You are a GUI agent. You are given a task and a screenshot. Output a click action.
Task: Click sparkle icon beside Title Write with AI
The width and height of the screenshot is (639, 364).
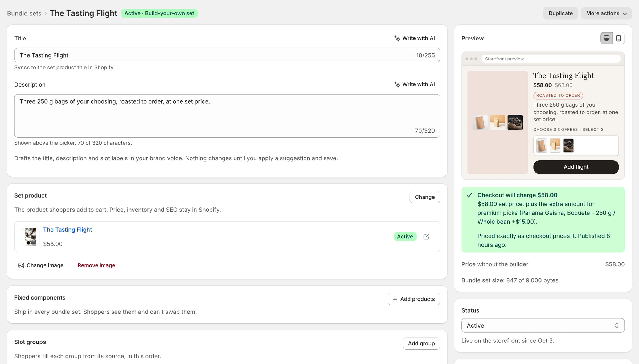(x=397, y=38)
